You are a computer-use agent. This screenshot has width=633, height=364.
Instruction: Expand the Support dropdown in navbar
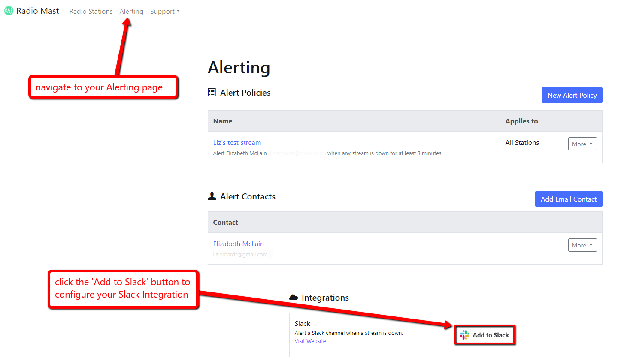(165, 12)
